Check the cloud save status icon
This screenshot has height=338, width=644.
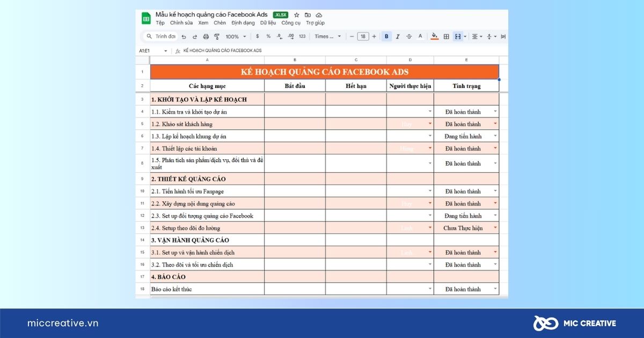click(319, 15)
